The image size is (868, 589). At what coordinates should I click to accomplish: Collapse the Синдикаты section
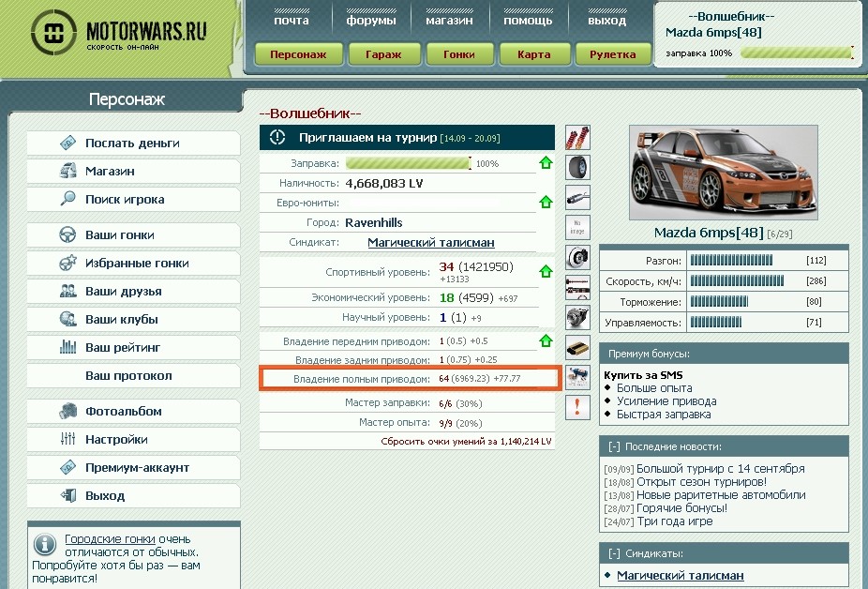click(x=614, y=553)
